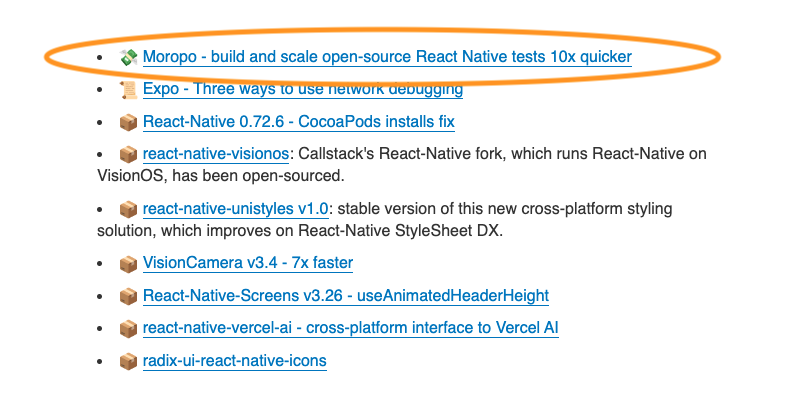Click package emoji beside React-Native-Screens v3.26
The image size is (804, 397).
tap(128, 296)
